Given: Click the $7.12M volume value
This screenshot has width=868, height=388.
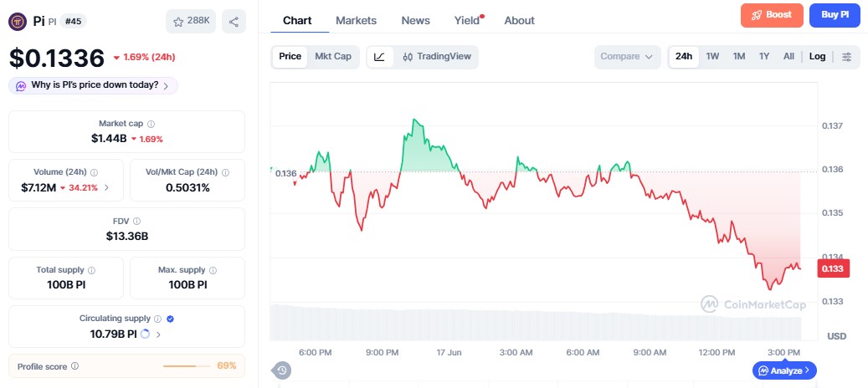Looking at the screenshot, I should tap(39, 188).
